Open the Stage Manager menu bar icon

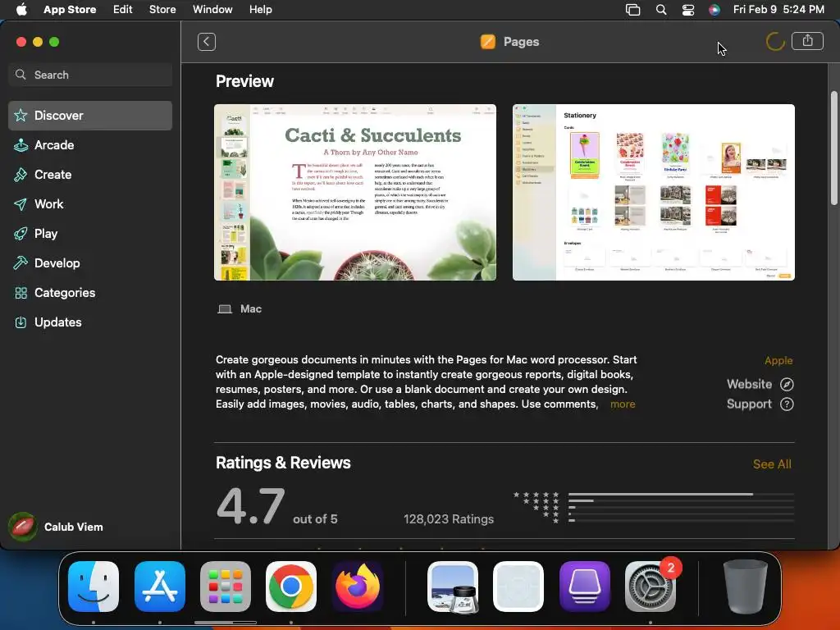point(632,10)
